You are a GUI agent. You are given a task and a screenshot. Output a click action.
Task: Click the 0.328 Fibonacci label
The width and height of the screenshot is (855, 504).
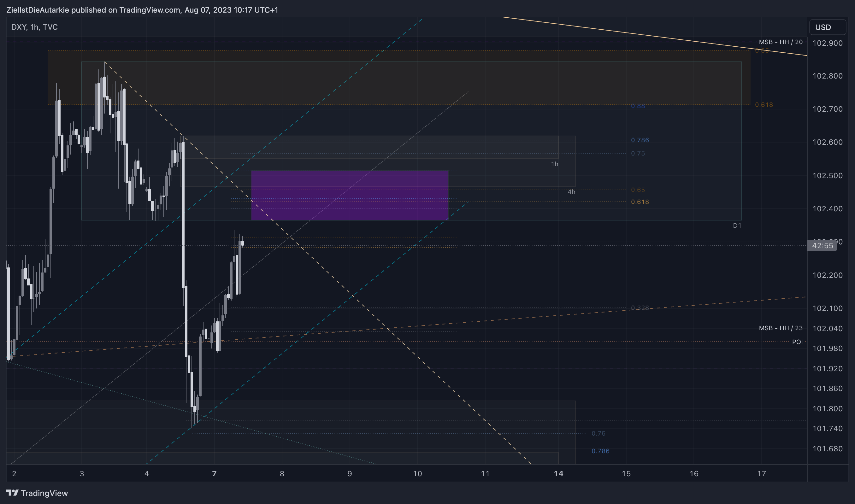pyautogui.click(x=640, y=308)
